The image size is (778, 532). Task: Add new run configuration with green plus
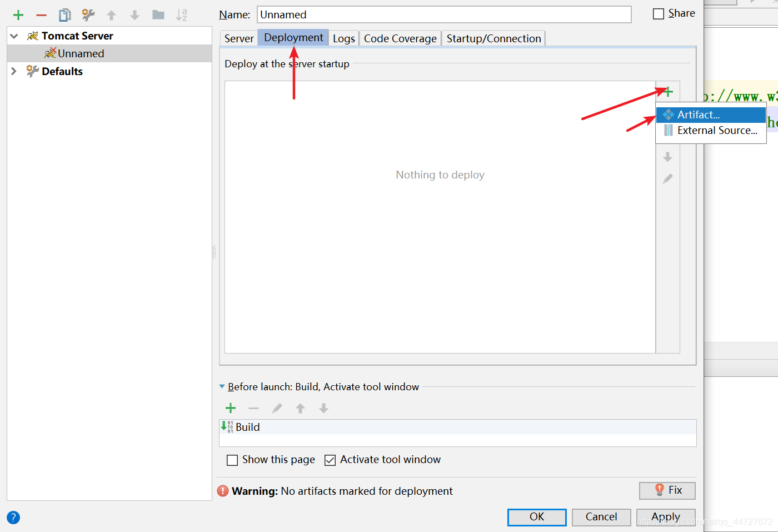point(18,15)
